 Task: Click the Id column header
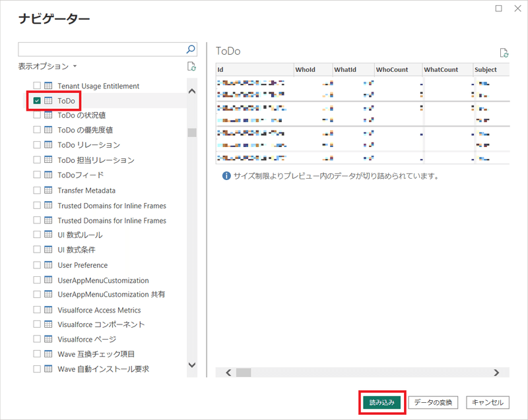(x=255, y=70)
